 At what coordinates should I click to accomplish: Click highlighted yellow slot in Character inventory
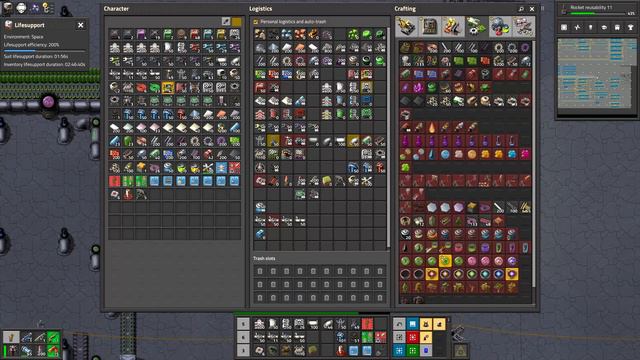pos(168,88)
